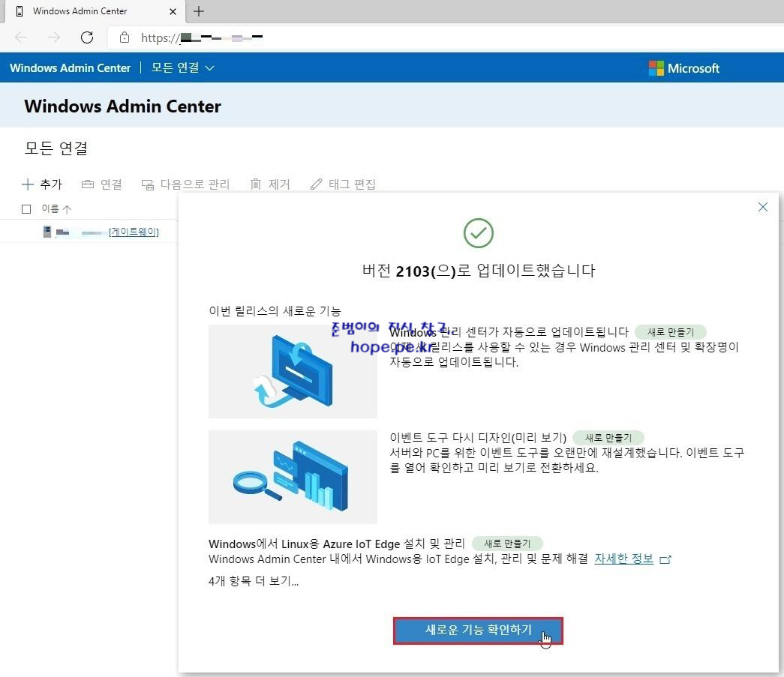Image resolution: width=784 pixels, height=677 pixels.
Task: Open the 자세한 정보 link
Action: (623, 559)
